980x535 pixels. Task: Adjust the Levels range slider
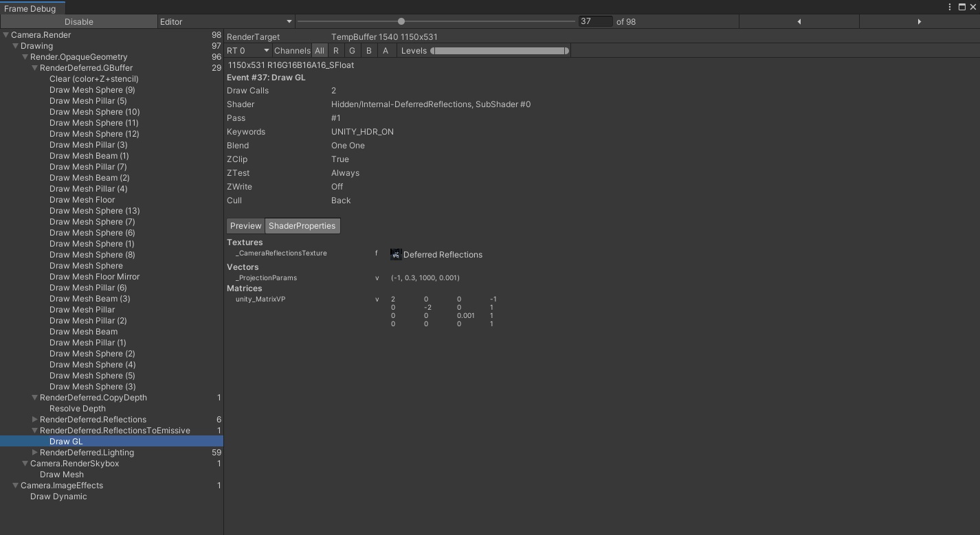[x=500, y=50]
